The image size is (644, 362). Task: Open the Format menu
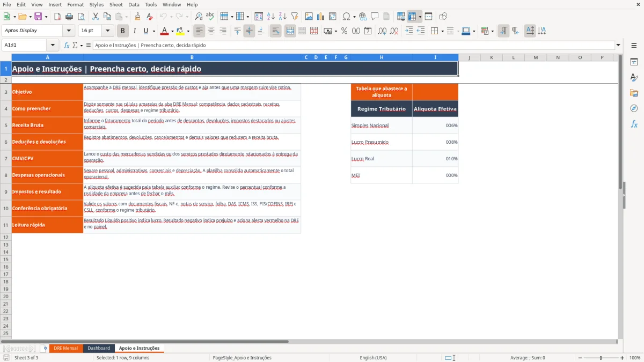pyautogui.click(x=75, y=4)
